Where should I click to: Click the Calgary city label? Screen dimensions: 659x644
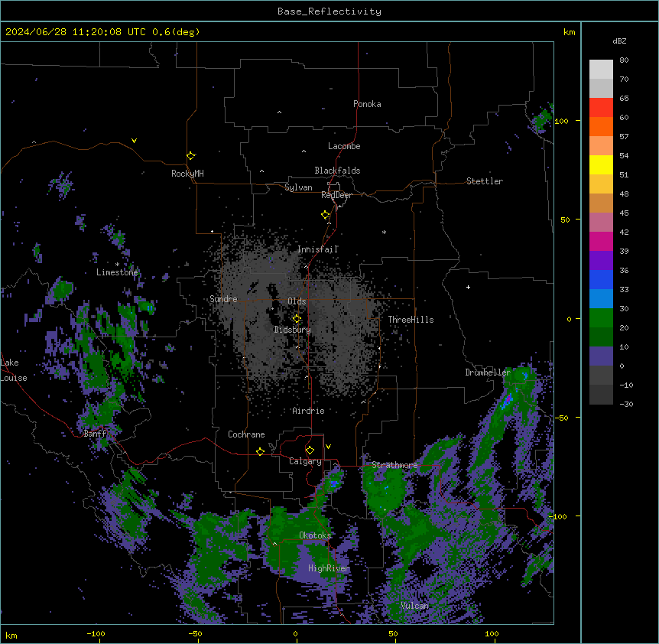point(305,461)
